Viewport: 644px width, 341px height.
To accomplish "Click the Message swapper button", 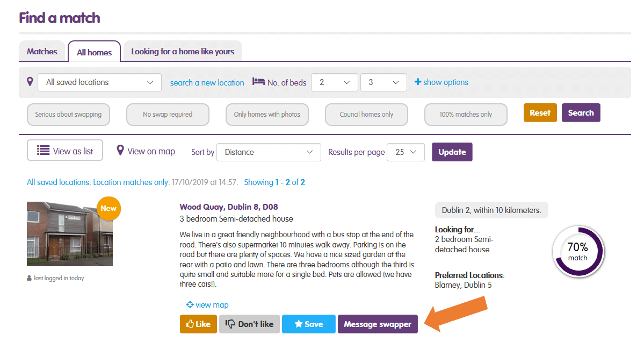I will tap(377, 324).
